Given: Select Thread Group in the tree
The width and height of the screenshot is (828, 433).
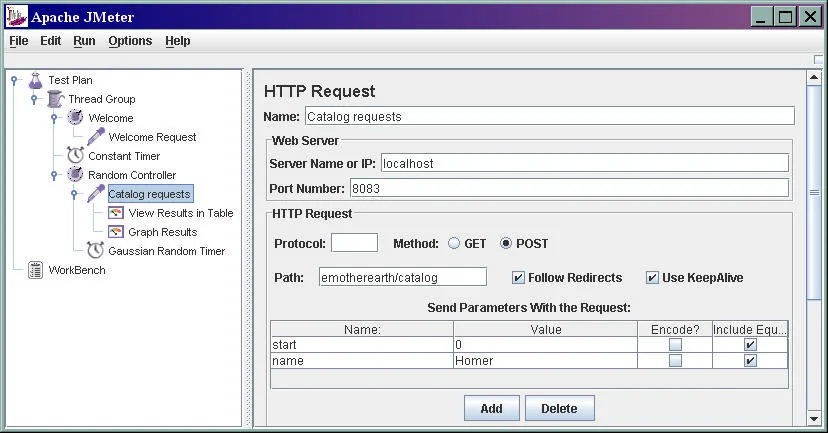Looking at the screenshot, I should tap(102, 99).
